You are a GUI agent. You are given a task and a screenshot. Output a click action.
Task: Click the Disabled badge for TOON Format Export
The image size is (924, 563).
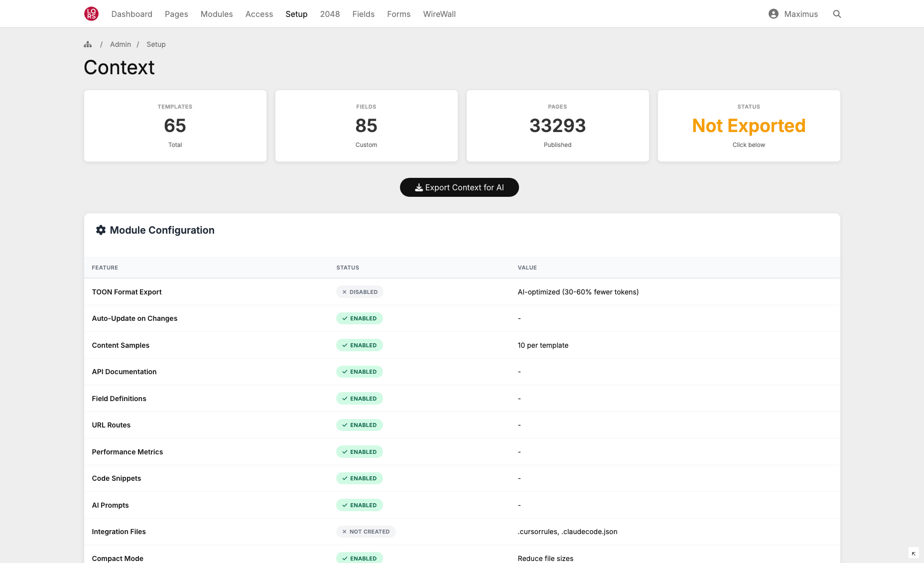360,292
